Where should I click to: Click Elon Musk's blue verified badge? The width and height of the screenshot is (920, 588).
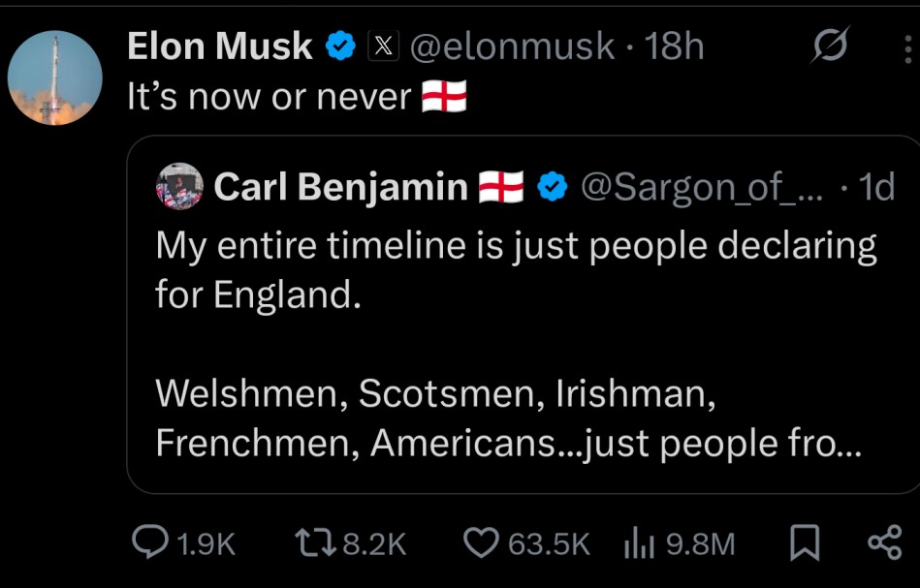340,46
